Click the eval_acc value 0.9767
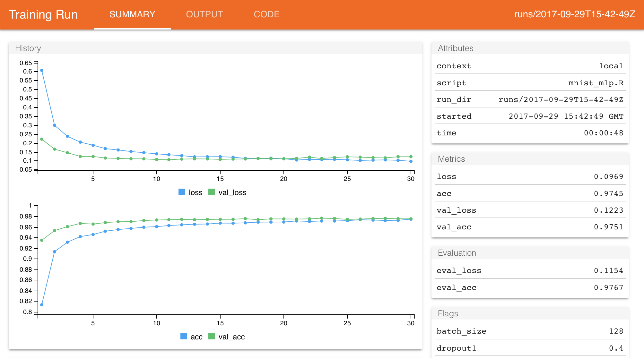This screenshot has width=644, height=358. coord(608,288)
